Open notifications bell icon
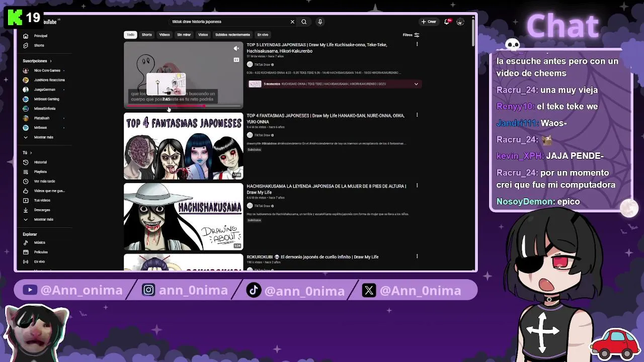This screenshot has width=644, height=362. point(447,22)
